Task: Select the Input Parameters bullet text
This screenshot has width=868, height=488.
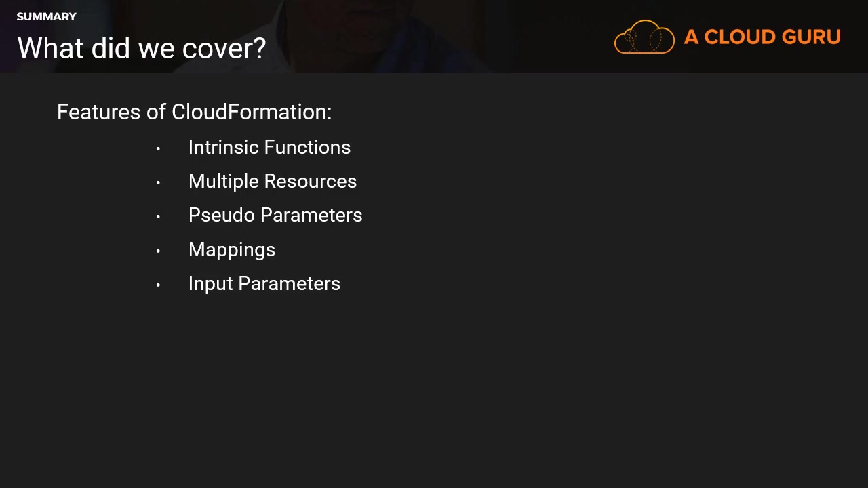Action: pyautogui.click(x=264, y=283)
